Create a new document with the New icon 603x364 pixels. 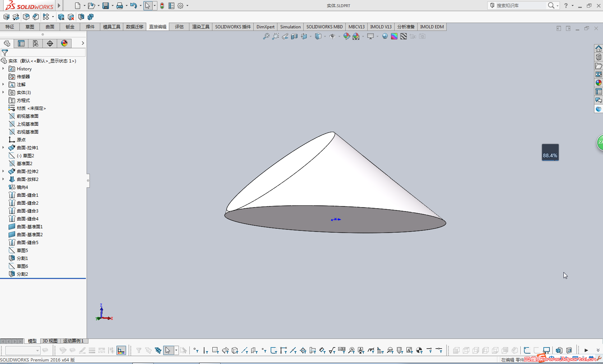(77, 6)
